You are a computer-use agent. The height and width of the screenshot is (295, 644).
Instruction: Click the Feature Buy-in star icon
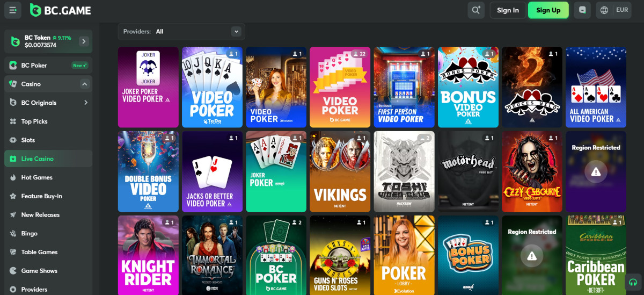pos(13,196)
